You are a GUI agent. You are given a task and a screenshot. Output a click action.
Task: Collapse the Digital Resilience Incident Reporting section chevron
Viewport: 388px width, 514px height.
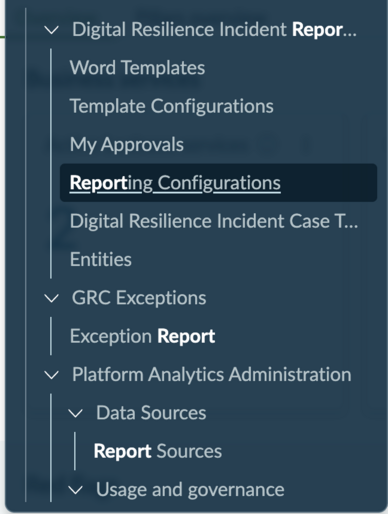pos(52,30)
